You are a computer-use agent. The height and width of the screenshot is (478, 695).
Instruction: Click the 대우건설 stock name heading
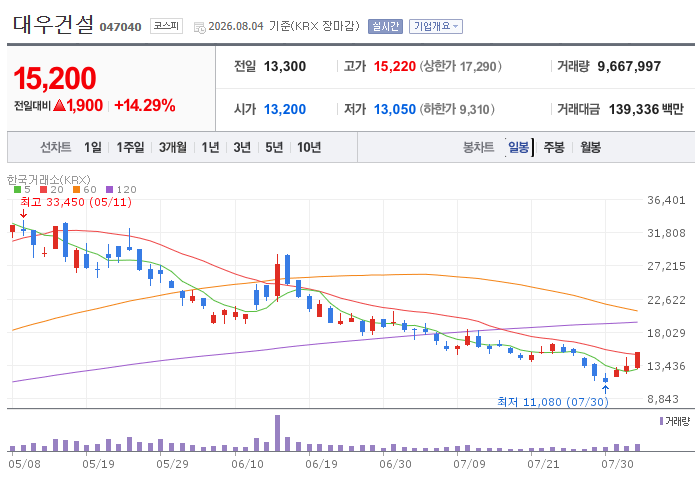pyautogui.click(x=53, y=25)
